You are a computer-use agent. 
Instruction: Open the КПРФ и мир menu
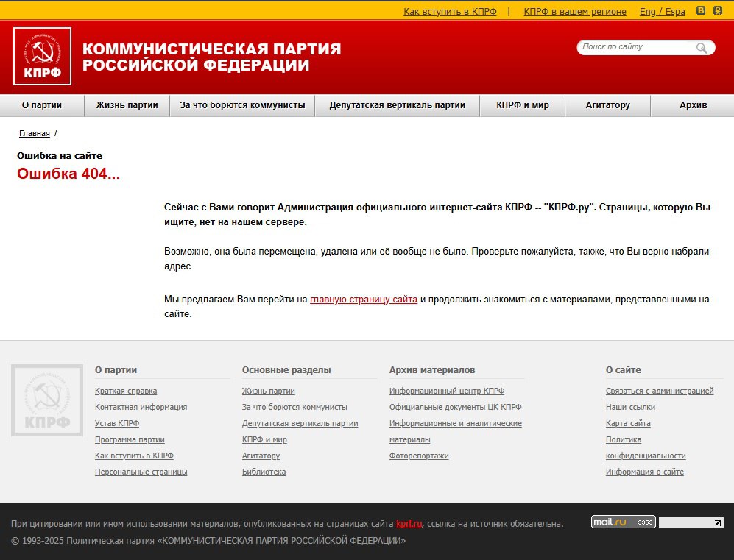tap(523, 105)
